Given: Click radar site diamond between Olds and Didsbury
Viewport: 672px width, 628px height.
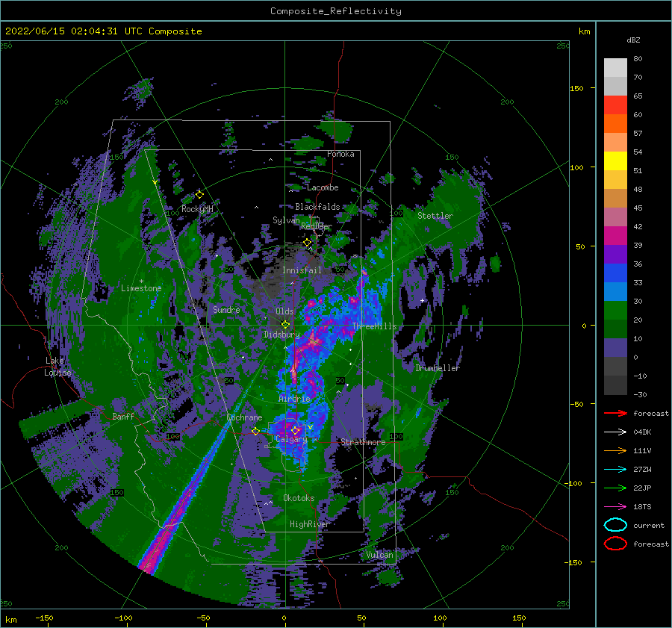Looking at the screenshot, I should pos(285,325).
